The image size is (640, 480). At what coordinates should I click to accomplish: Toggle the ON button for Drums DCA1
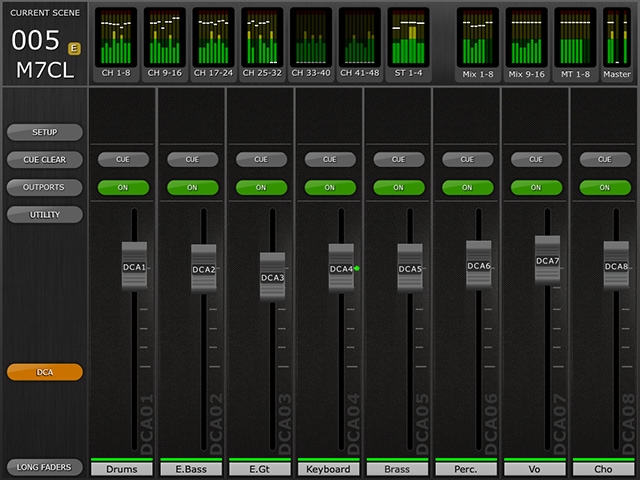point(123,187)
